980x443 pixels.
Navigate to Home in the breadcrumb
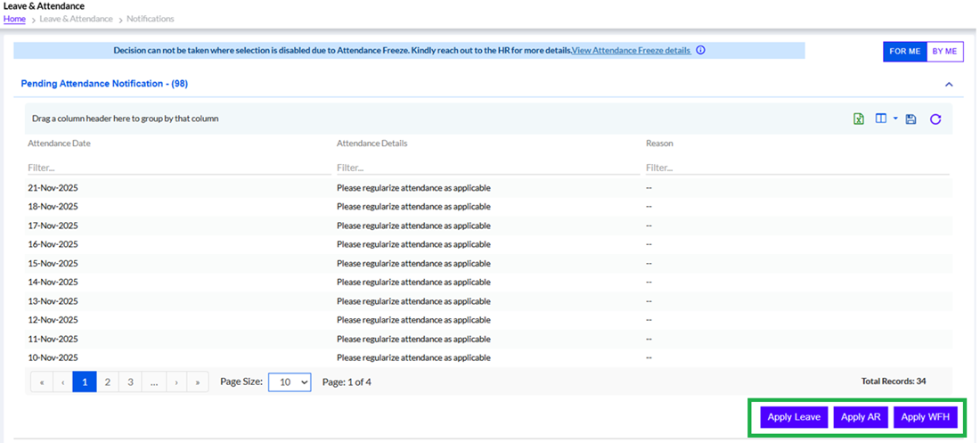pyautogui.click(x=14, y=19)
